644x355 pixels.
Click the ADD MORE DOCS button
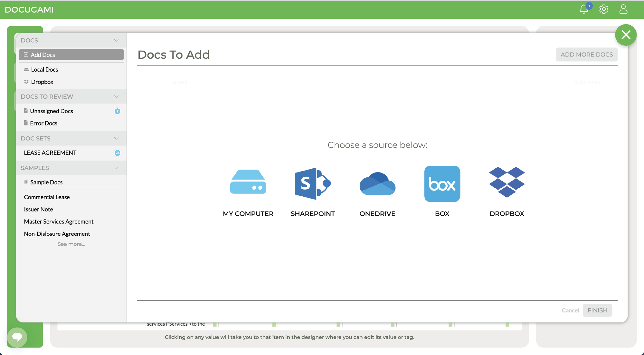click(x=586, y=54)
